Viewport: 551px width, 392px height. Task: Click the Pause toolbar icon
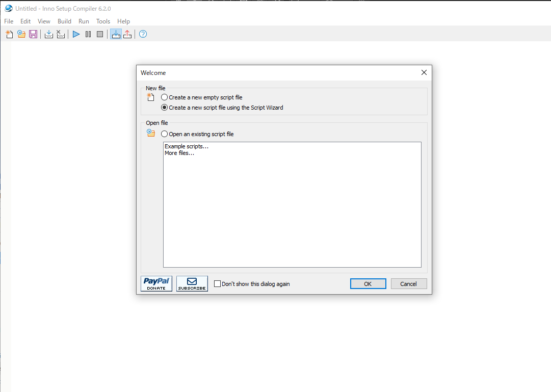click(88, 34)
